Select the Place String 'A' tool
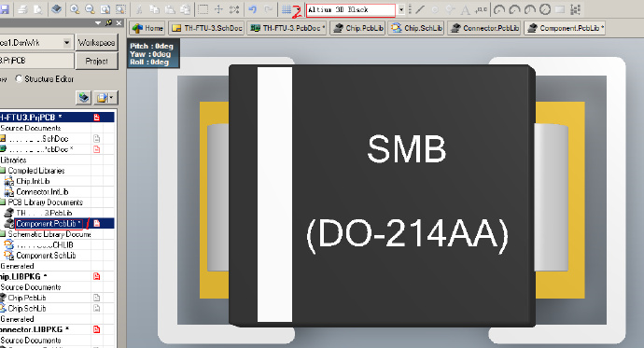Screen dimensions: 644x348 465,9
